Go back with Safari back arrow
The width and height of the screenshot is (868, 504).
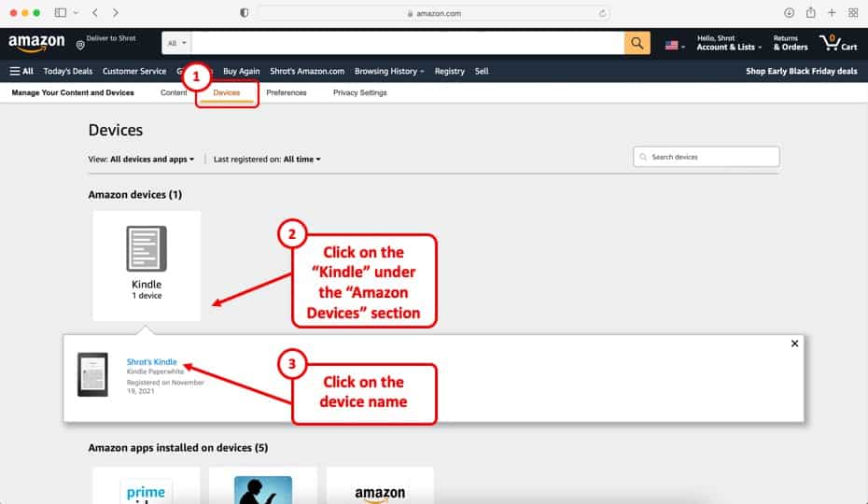95,13
